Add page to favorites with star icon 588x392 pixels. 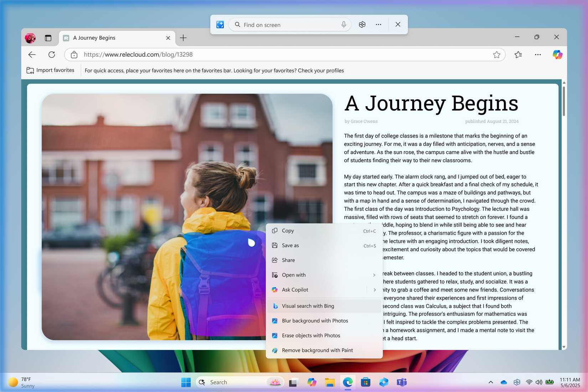pos(496,55)
